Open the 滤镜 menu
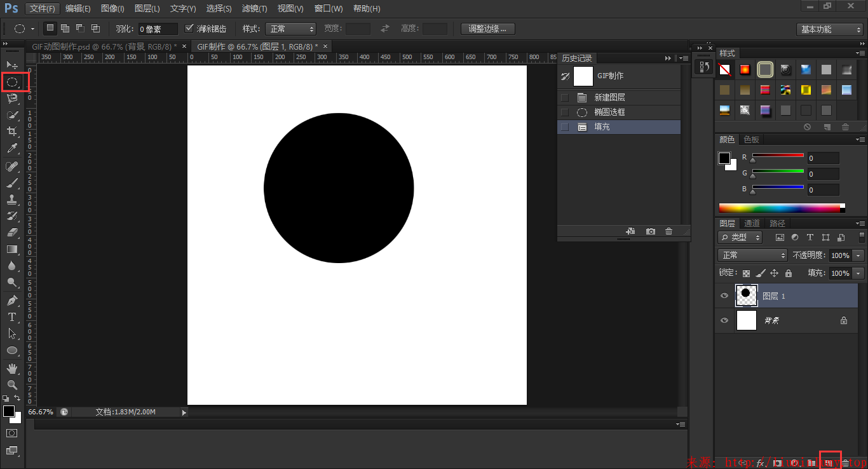 point(255,9)
